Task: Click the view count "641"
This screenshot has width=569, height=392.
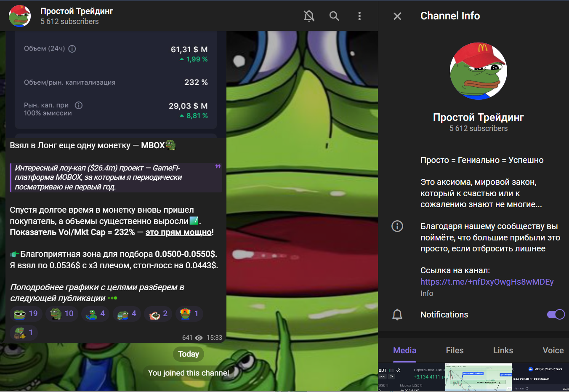Action: click(x=187, y=338)
